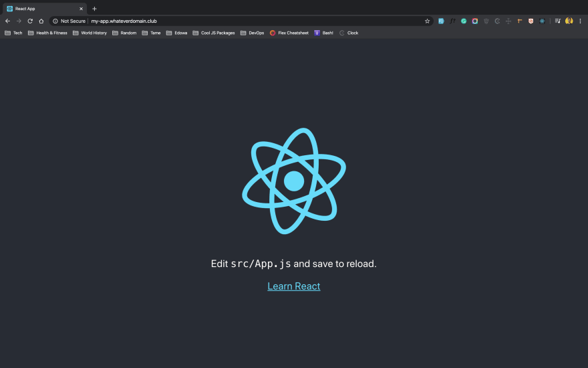588x368 pixels.
Task: Bookmark this page with the star
Action: [x=427, y=21]
